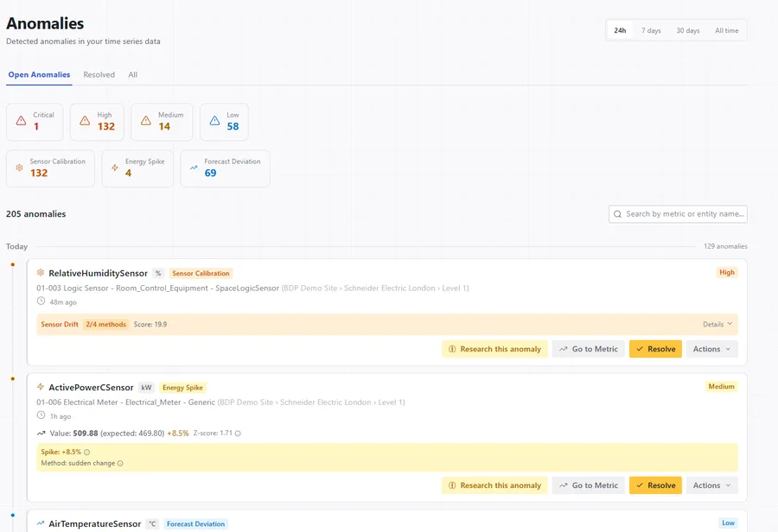This screenshot has height=532, width=778.
Task: Click the clock icon showing 48m ago
Action: click(41, 301)
